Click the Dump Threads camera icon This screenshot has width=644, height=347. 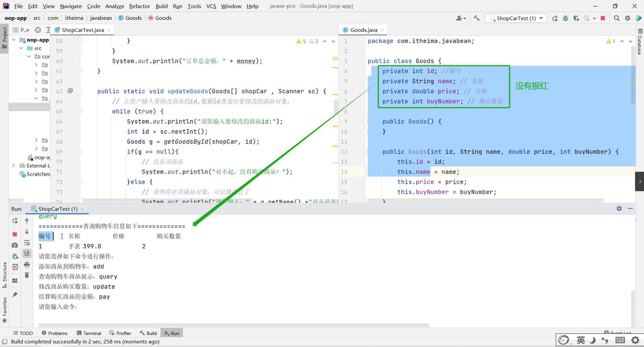pyautogui.click(x=15, y=245)
